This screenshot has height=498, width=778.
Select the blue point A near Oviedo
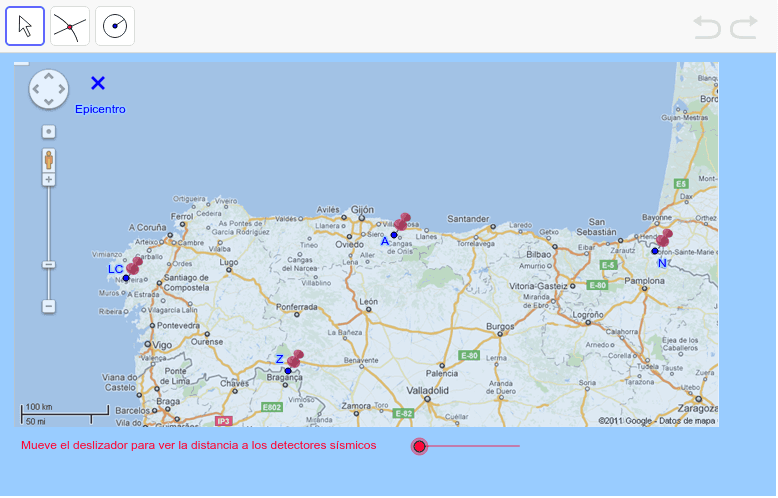point(394,235)
